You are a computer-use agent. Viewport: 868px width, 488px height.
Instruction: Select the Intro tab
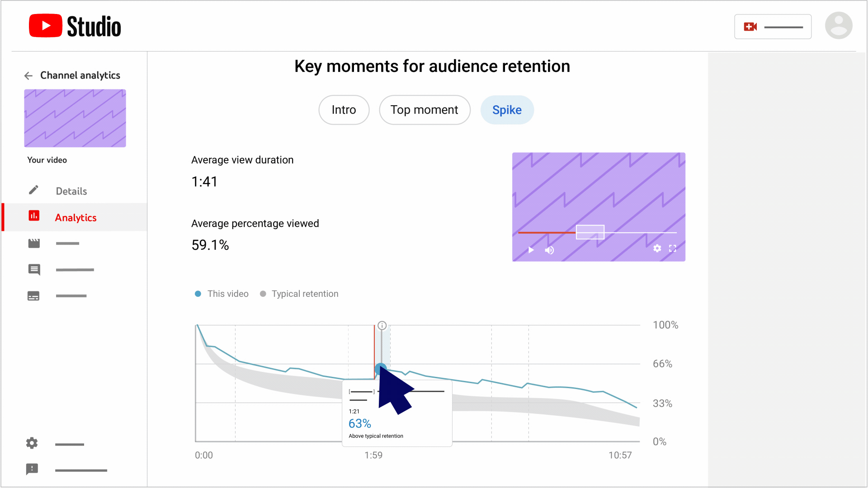(344, 109)
